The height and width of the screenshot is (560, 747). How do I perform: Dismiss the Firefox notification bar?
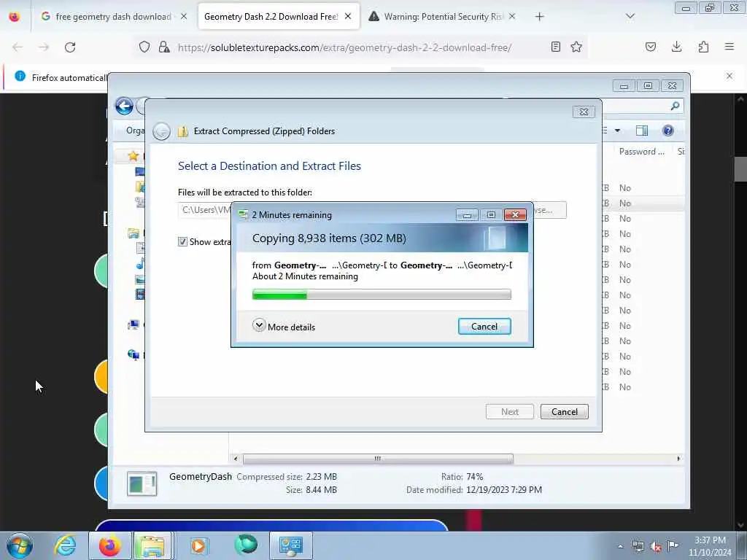coord(729,76)
